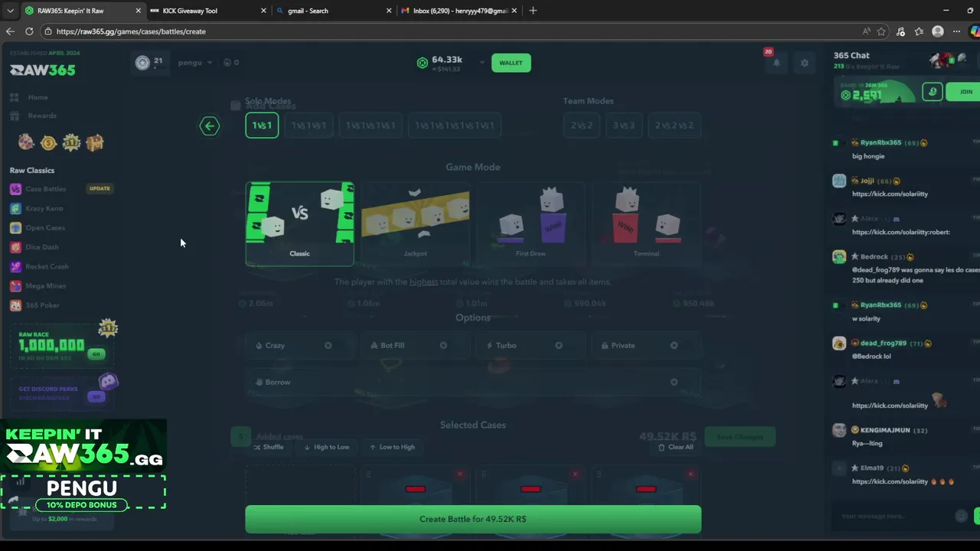The image size is (980, 551).
Task: Select the Terminal game mode card
Action: [x=646, y=223]
